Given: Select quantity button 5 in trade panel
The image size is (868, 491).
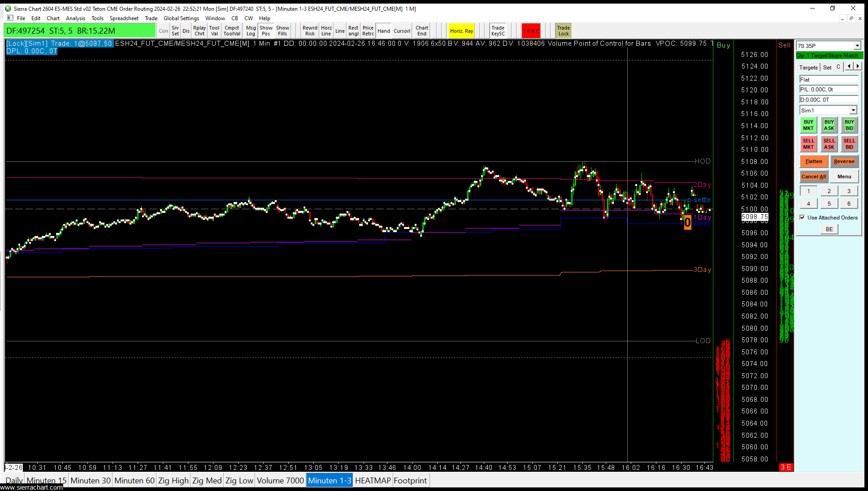Looking at the screenshot, I should click(x=829, y=203).
